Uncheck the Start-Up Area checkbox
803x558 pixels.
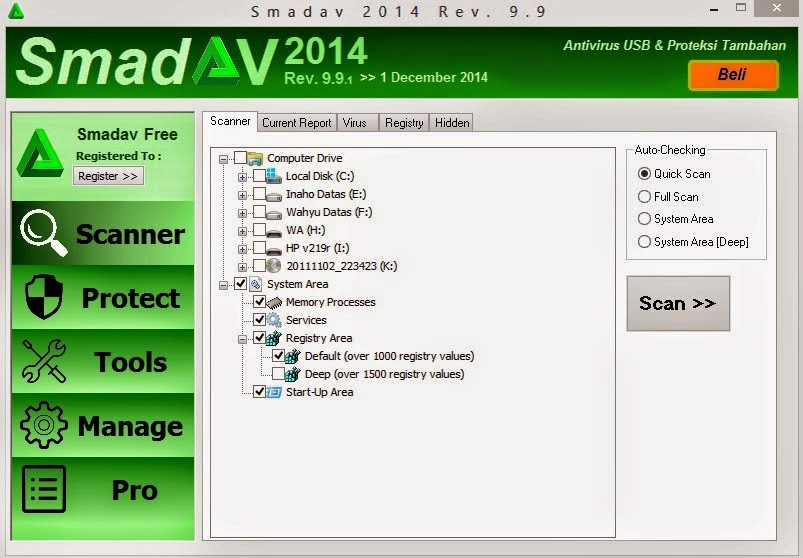[x=259, y=392]
